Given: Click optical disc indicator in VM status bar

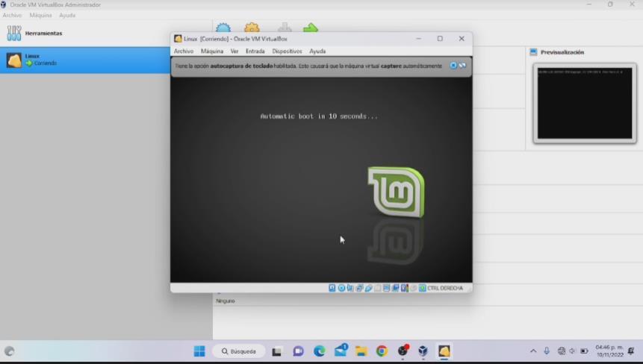Looking at the screenshot, I should 341,288.
